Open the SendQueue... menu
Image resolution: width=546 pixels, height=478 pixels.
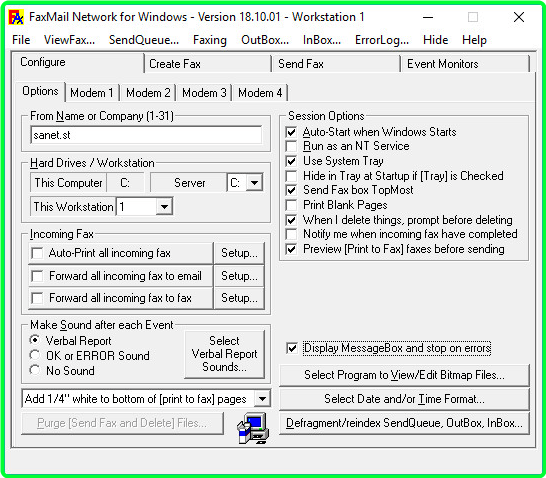click(x=144, y=40)
